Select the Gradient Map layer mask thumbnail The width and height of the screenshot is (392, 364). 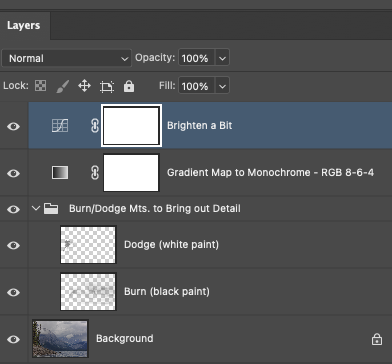pos(131,173)
